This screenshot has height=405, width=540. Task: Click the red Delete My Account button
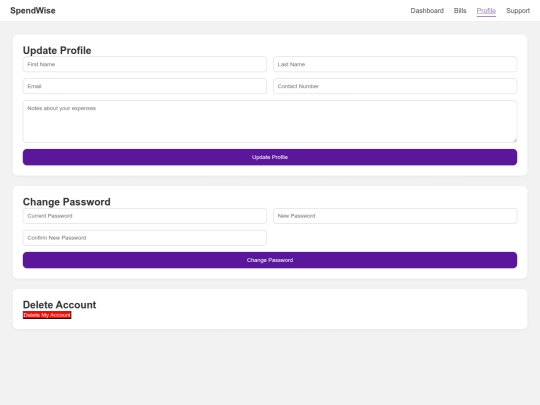[x=47, y=315]
